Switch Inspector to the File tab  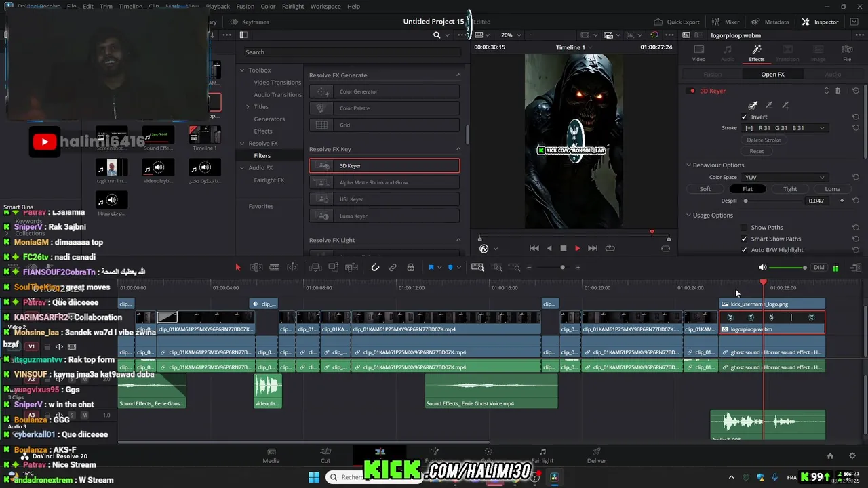click(x=847, y=54)
